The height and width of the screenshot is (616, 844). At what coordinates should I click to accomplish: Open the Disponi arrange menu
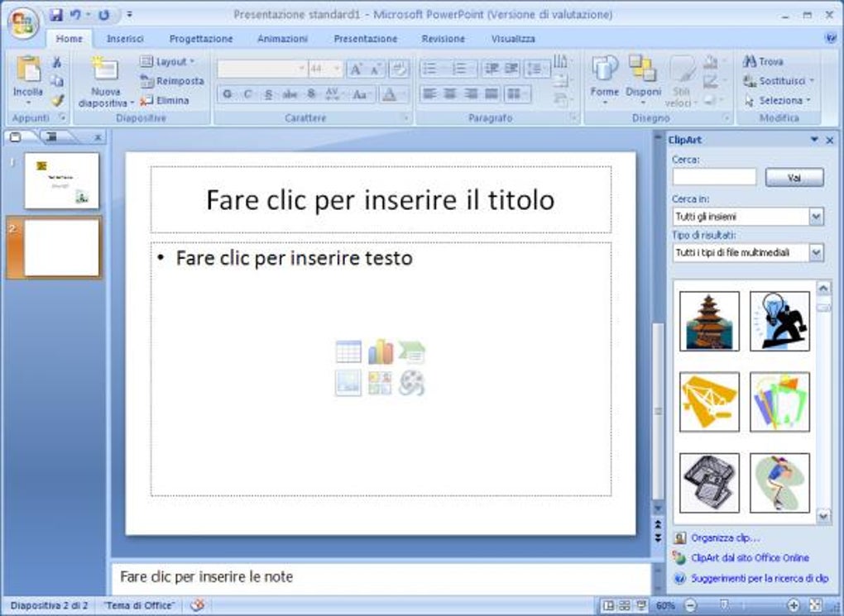[643, 79]
